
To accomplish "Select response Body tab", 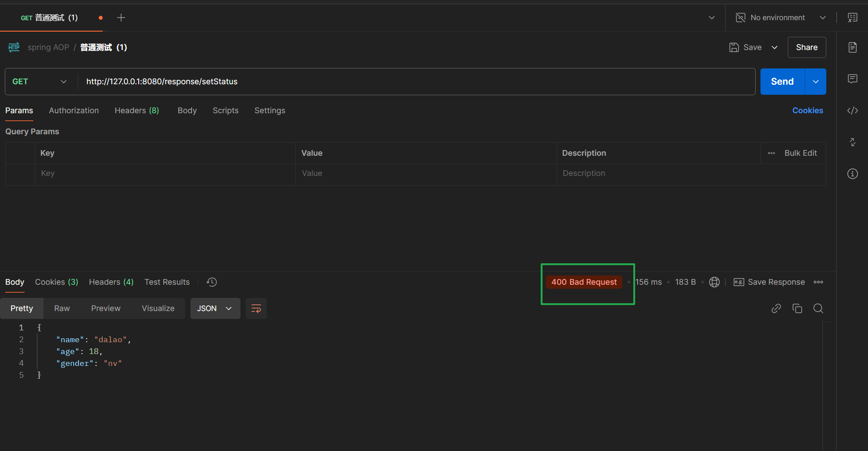I will pos(14,282).
